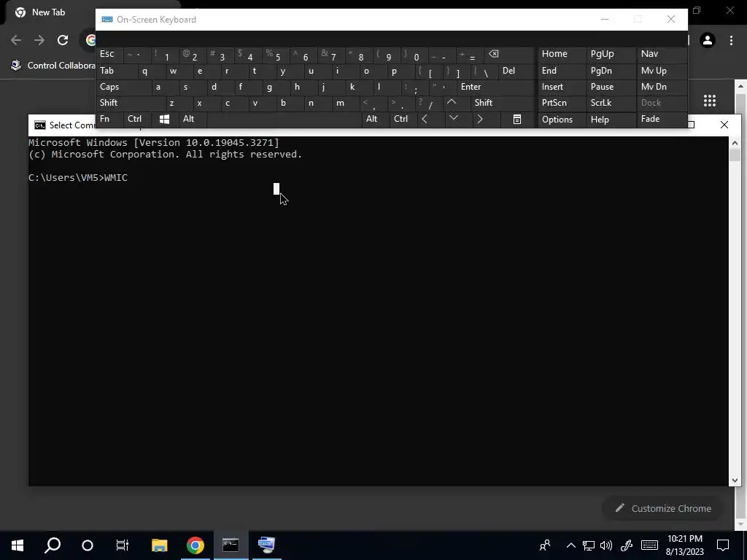The image size is (747, 560).
Task: Switch to Chrome from taskbar
Action: click(196, 545)
